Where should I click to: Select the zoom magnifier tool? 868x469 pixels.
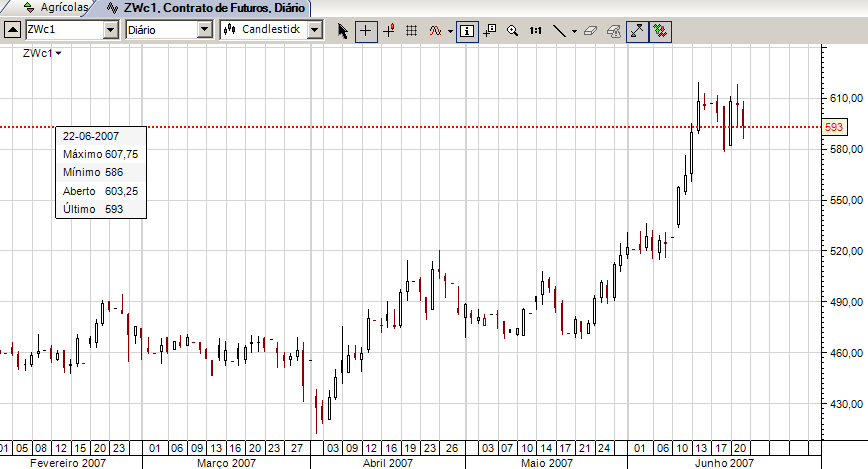pyautogui.click(x=513, y=30)
